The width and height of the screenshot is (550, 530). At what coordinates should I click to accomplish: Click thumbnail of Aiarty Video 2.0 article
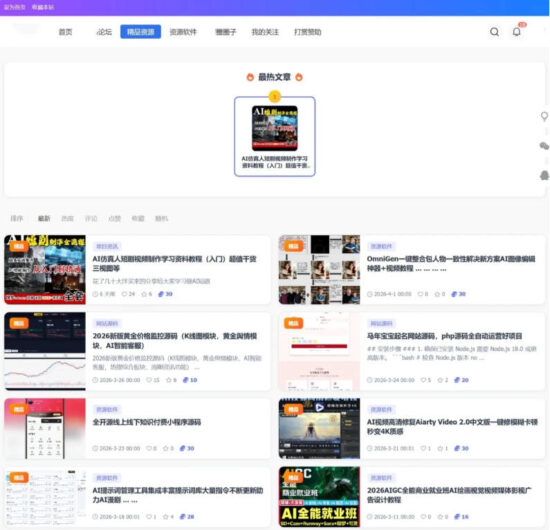319,428
